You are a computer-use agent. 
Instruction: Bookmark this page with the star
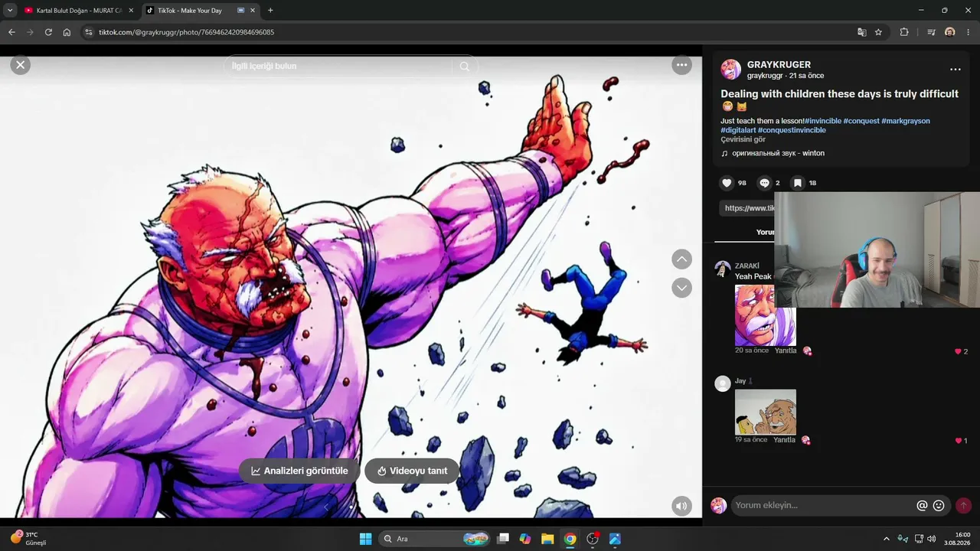(x=878, y=32)
